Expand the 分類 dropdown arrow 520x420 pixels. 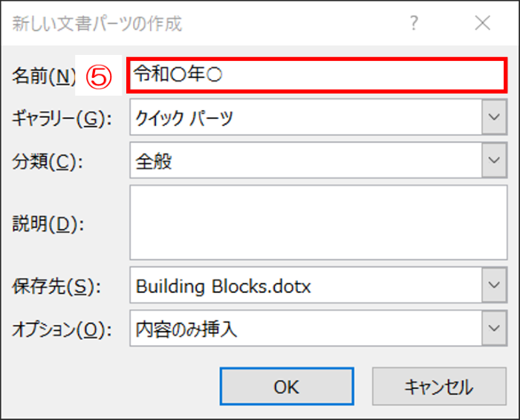click(x=494, y=160)
